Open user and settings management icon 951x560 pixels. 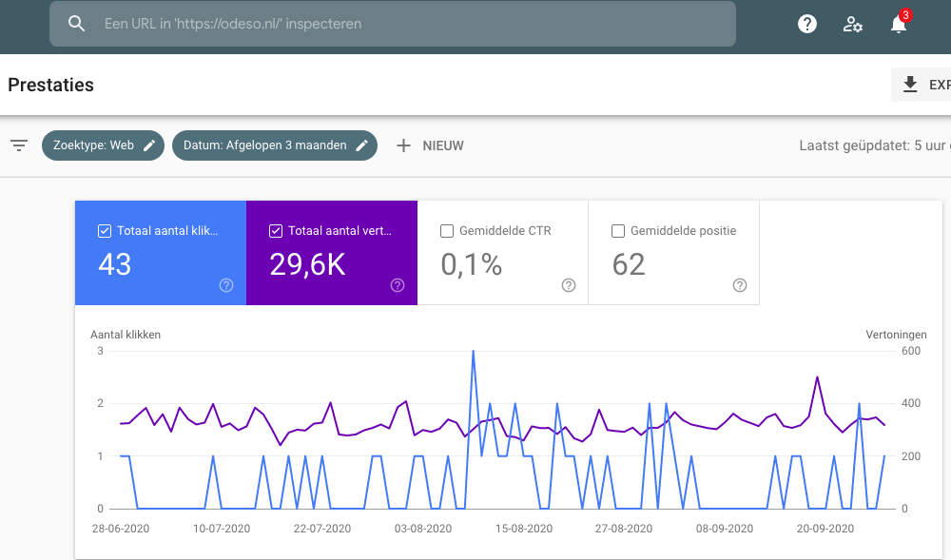click(x=853, y=24)
